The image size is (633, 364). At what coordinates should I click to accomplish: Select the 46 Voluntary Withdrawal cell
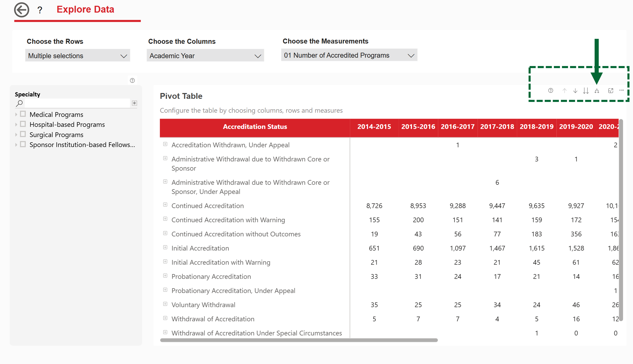(576, 305)
